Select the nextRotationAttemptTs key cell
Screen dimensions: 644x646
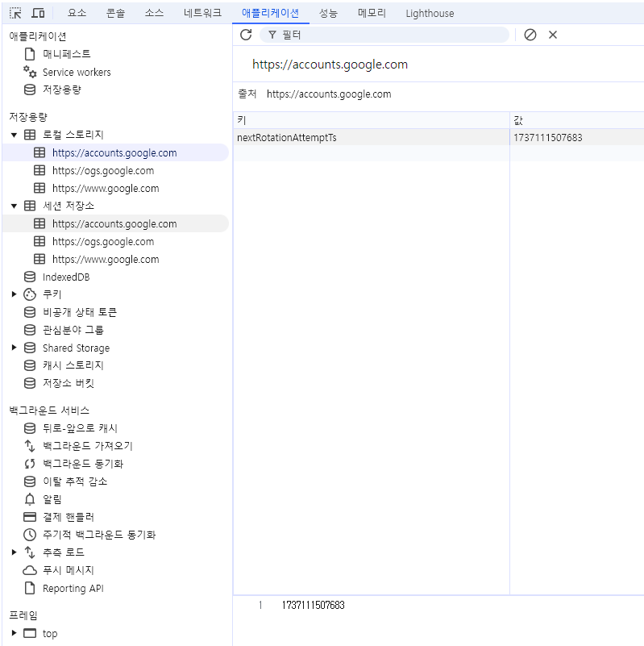(x=372, y=138)
